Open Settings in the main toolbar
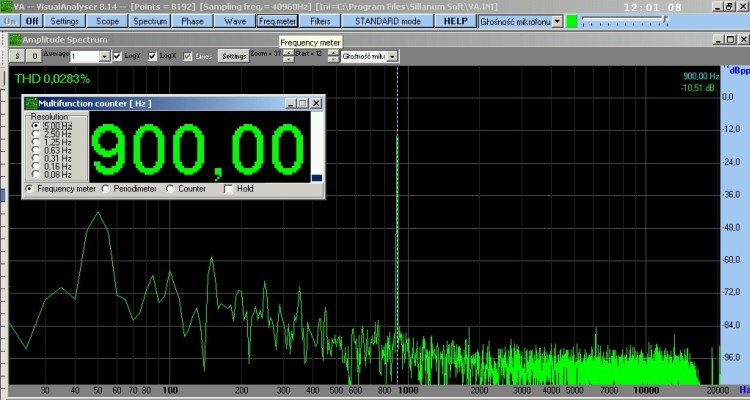 (x=65, y=21)
